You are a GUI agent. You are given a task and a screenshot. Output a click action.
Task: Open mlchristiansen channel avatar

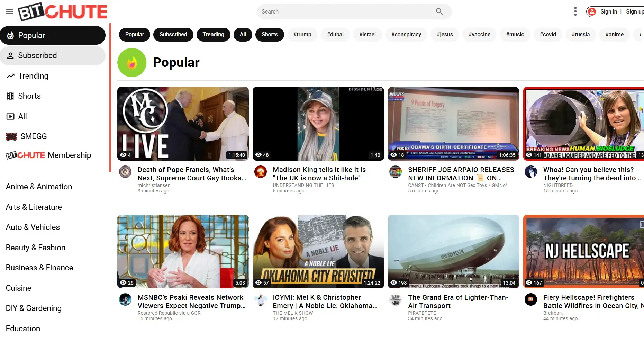125,172
